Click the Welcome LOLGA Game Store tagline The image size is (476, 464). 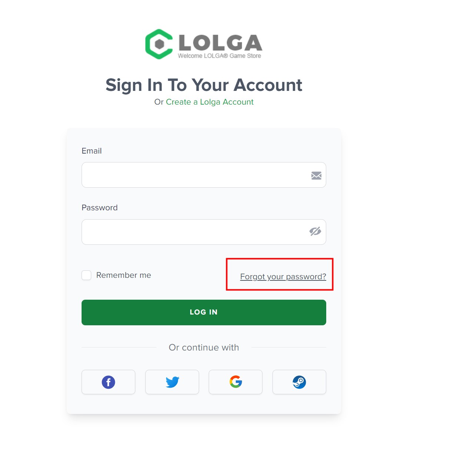tap(219, 56)
